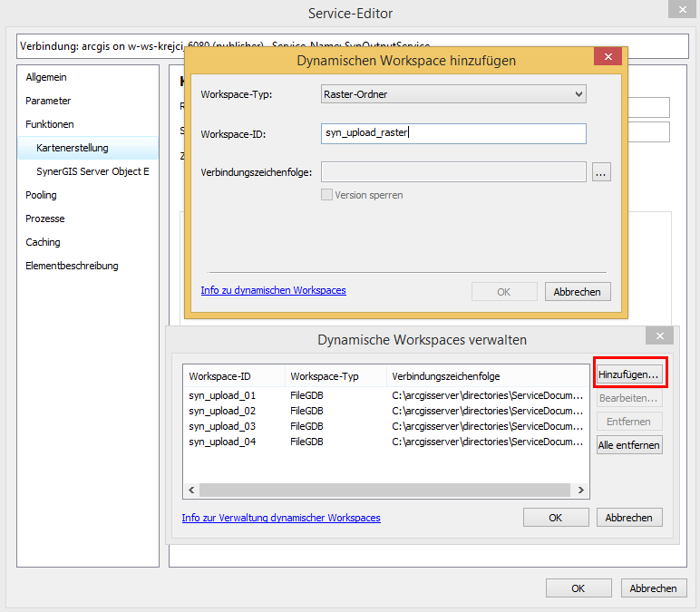This screenshot has width=700, height=612.
Task: Click Abbrechen in Dynamischen Workspace hinzufügen dialog
Action: [x=578, y=292]
